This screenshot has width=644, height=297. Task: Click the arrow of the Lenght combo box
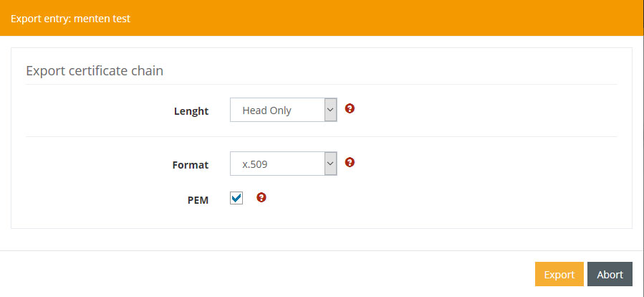pyautogui.click(x=330, y=110)
